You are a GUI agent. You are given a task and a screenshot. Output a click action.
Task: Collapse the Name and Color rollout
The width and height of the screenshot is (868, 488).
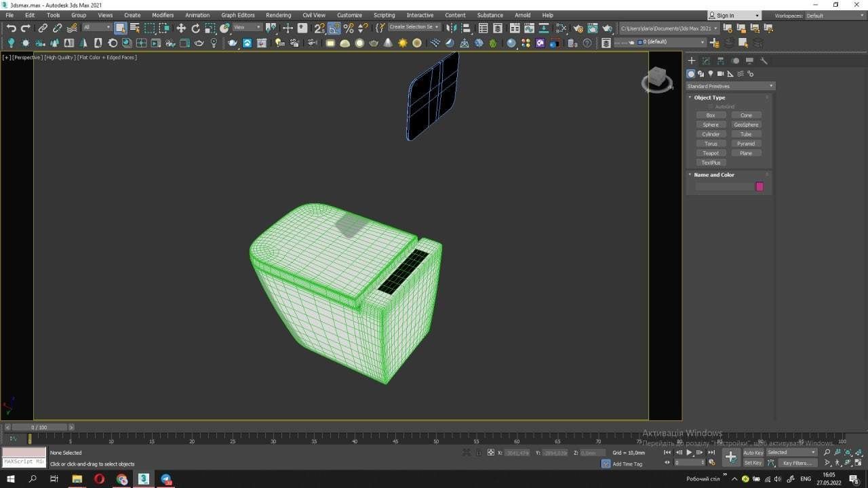[x=713, y=174]
